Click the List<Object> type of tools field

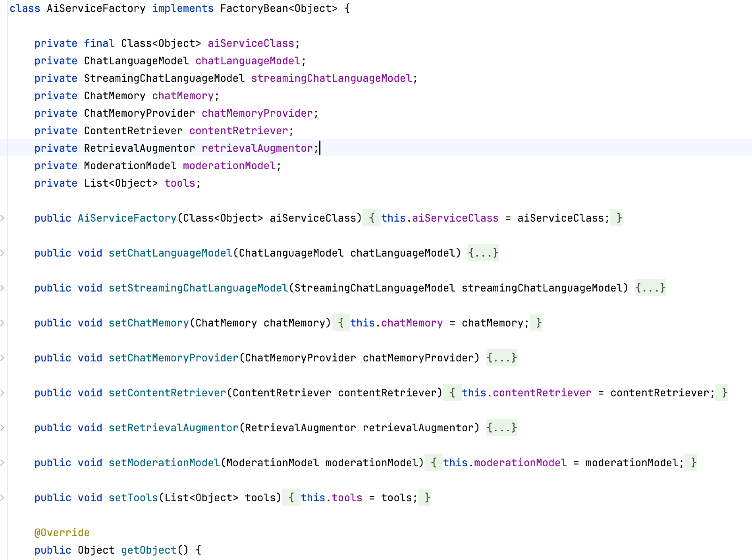121,183
